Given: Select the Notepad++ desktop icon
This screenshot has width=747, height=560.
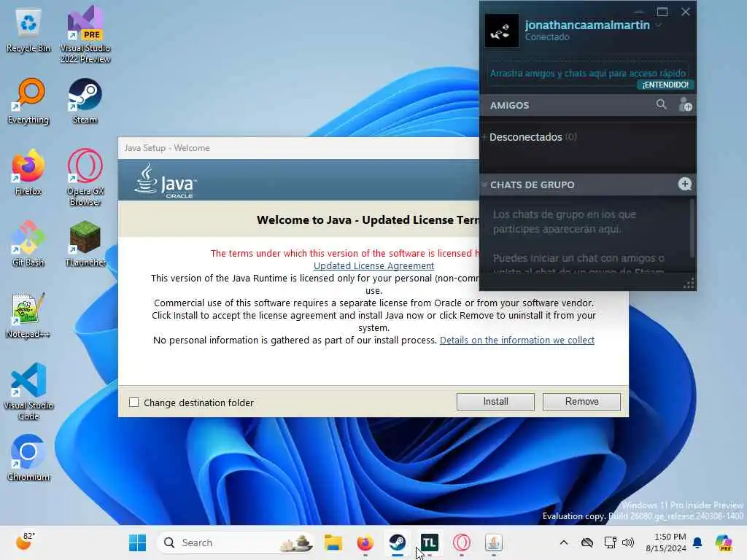Looking at the screenshot, I should click(x=28, y=315).
